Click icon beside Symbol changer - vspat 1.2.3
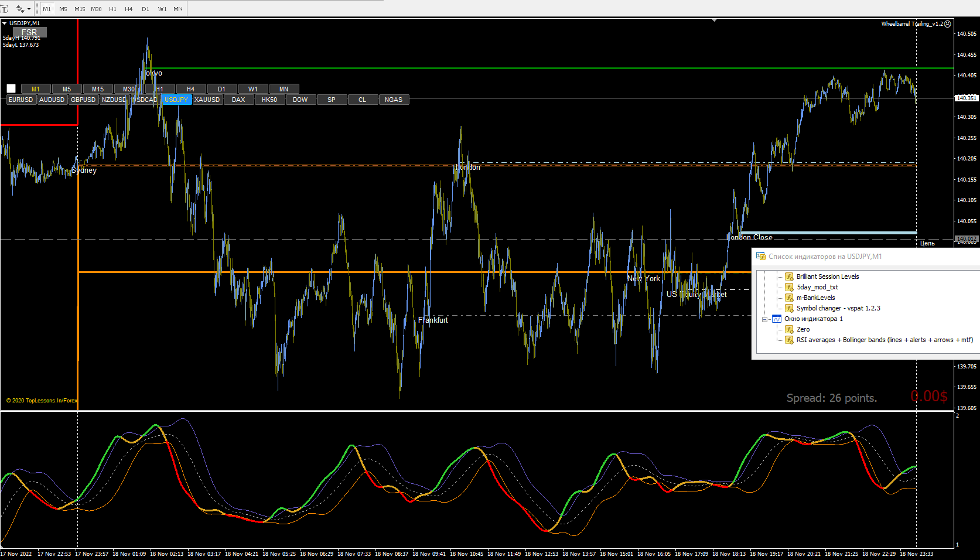The width and height of the screenshot is (980, 560). coord(790,308)
